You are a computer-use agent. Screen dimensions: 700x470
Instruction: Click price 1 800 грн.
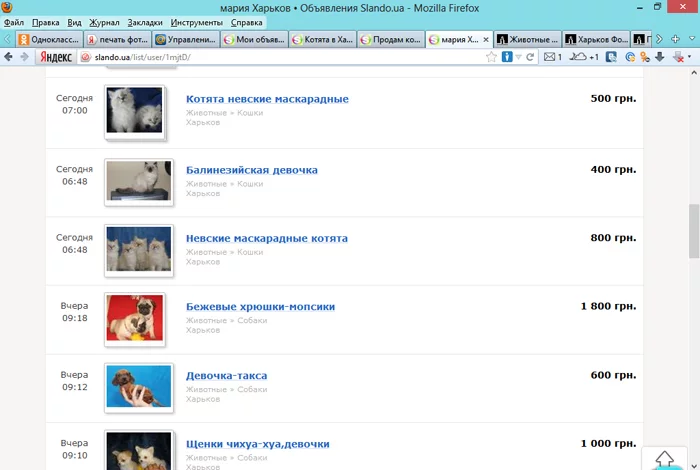[x=608, y=306]
